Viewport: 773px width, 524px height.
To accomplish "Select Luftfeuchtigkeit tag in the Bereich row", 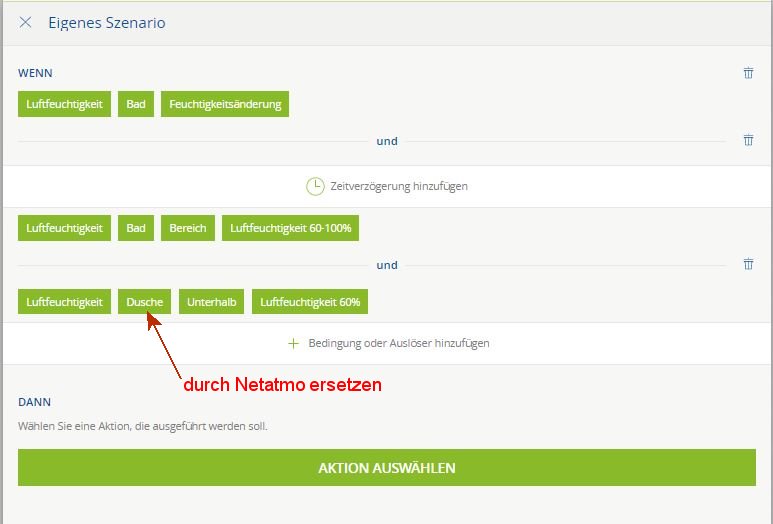I will click(x=64, y=228).
